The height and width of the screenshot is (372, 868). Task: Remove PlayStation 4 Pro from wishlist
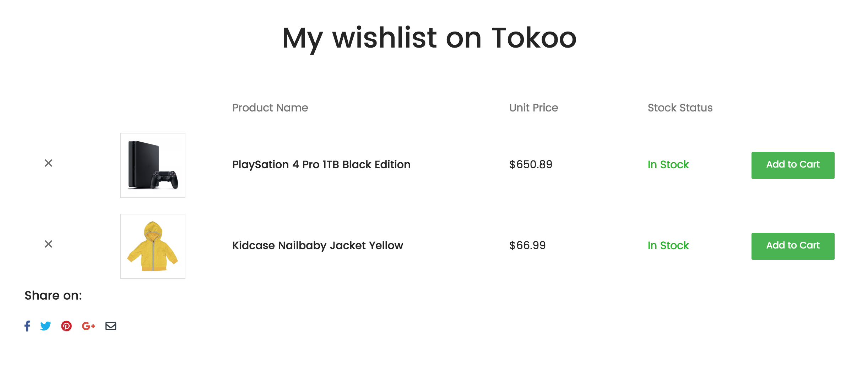48,163
